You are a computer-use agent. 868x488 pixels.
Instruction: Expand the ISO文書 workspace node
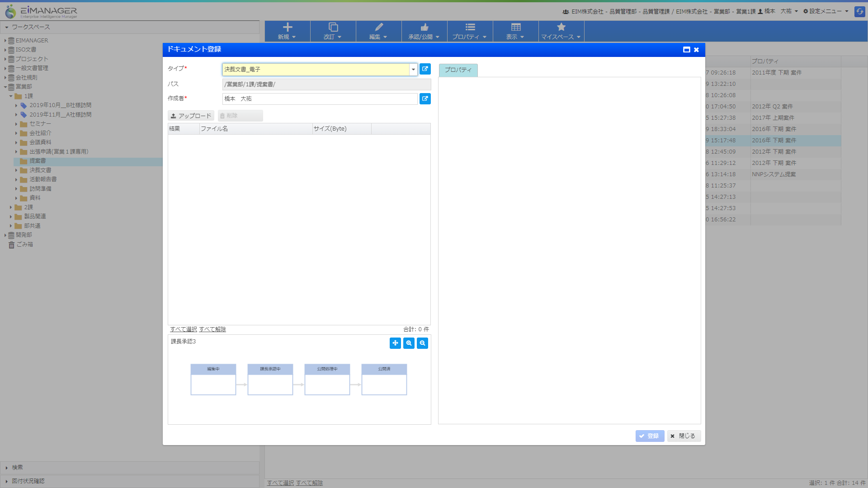(x=5, y=50)
